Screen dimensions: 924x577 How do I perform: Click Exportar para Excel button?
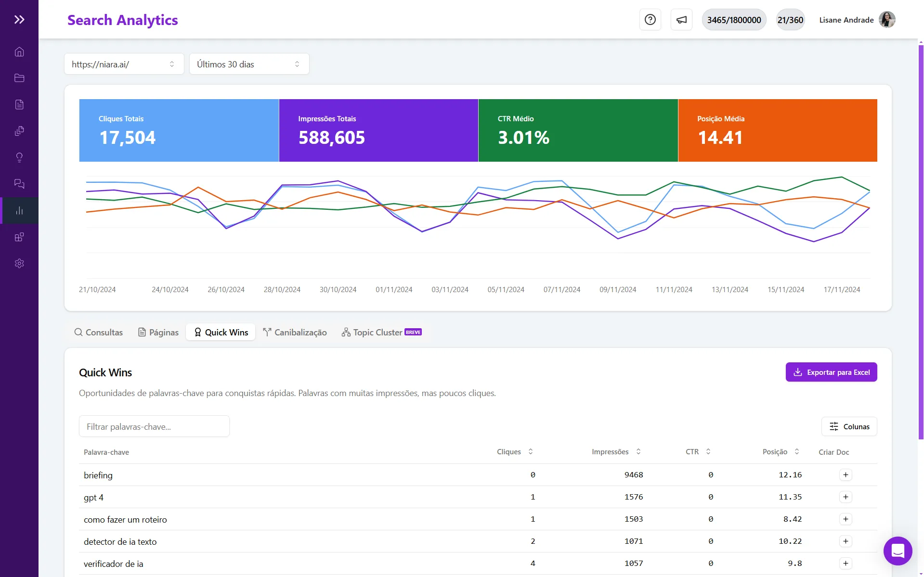831,372
